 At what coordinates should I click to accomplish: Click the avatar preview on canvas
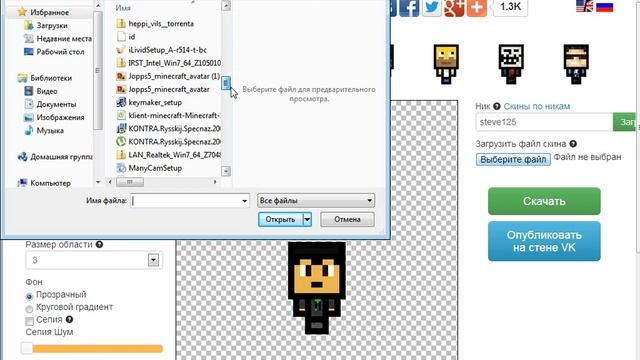[x=317, y=288]
